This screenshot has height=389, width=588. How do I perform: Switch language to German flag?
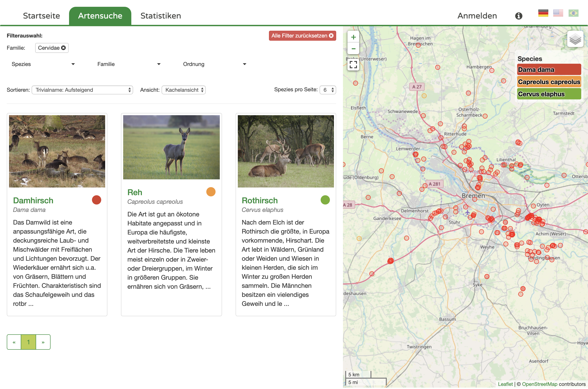pyautogui.click(x=543, y=13)
